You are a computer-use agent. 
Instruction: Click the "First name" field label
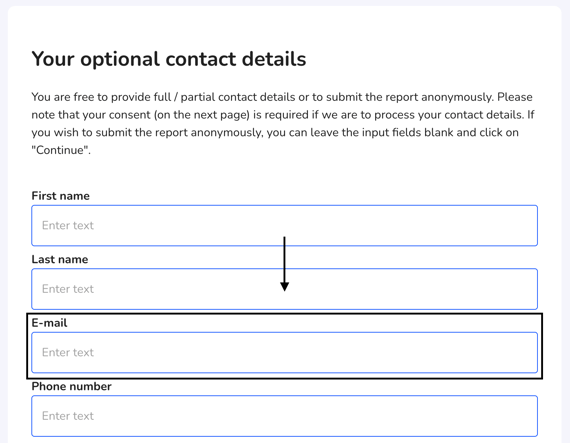(60, 196)
